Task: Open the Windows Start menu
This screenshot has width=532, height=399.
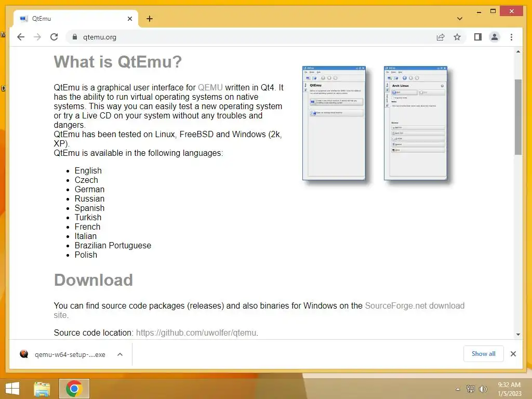Action: pos(12,389)
